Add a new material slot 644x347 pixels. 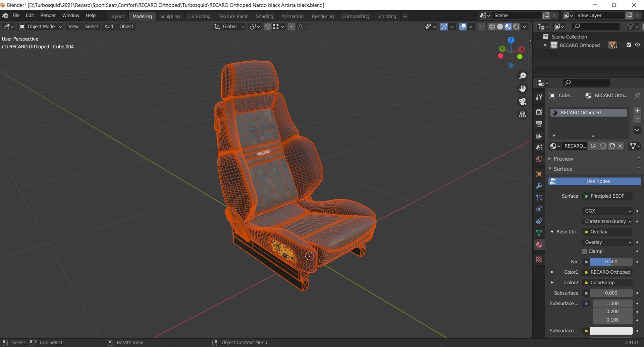tap(637, 111)
